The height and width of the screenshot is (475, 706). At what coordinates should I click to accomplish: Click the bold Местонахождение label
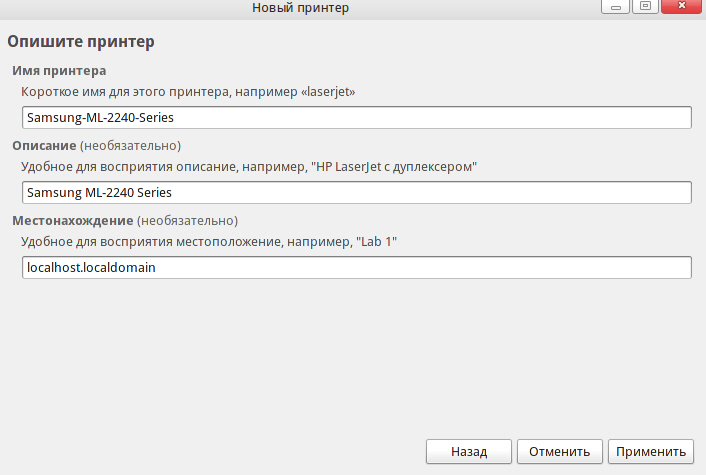tap(72, 221)
